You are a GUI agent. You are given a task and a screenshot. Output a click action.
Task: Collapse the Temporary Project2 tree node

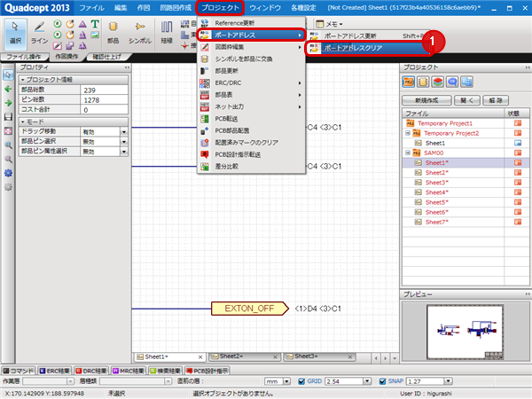[408, 133]
